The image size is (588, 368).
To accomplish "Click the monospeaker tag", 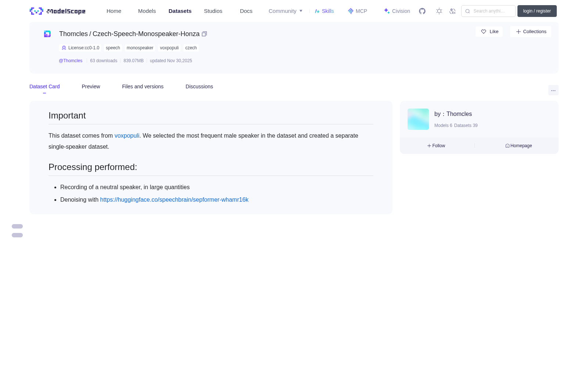I will [x=140, y=48].
